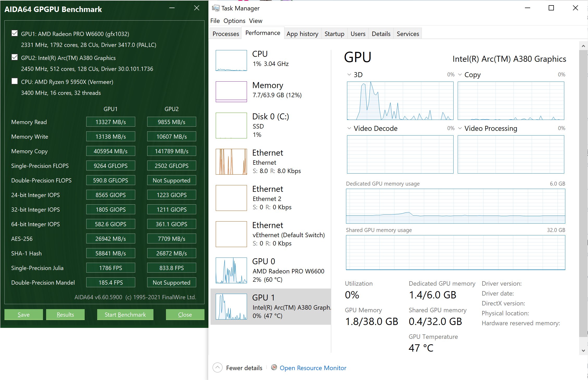
Task: Enable the CPU AMD Ryzen 9 5950X checkbox
Action: [x=15, y=81]
